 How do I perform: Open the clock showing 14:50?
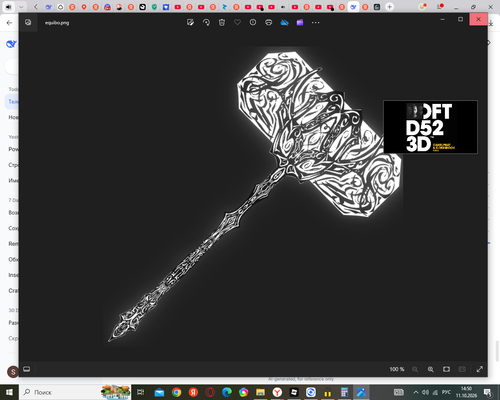pos(466,392)
